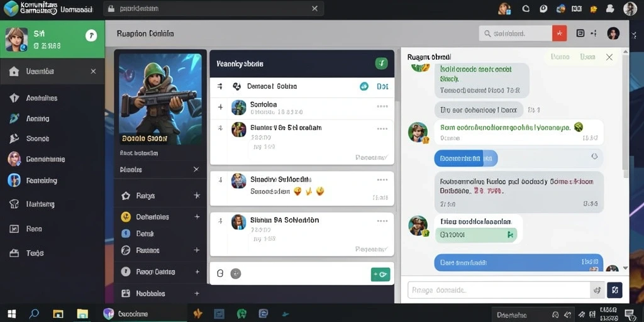Open the trophy icon sidebar entry

tap(14, 204)
